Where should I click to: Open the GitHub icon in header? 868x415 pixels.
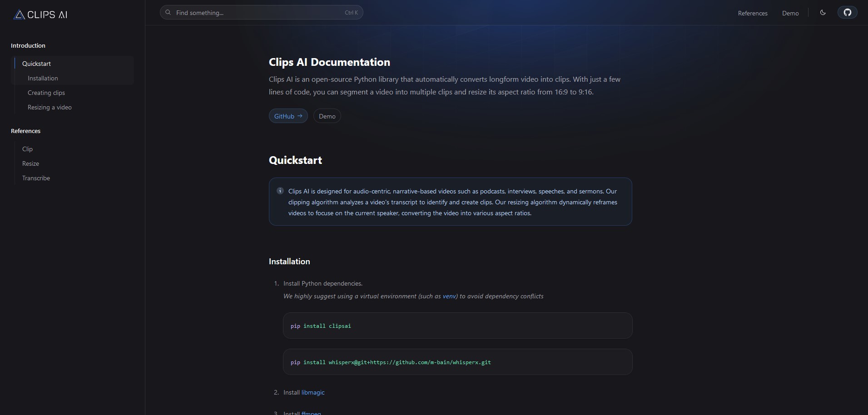coord(847,12)
